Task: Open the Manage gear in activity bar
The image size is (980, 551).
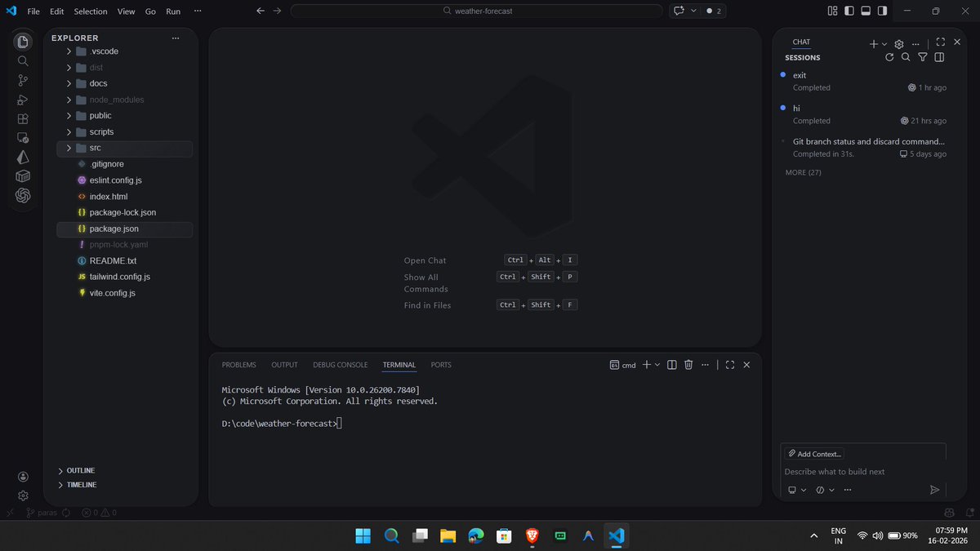Action: coord(23,495)
